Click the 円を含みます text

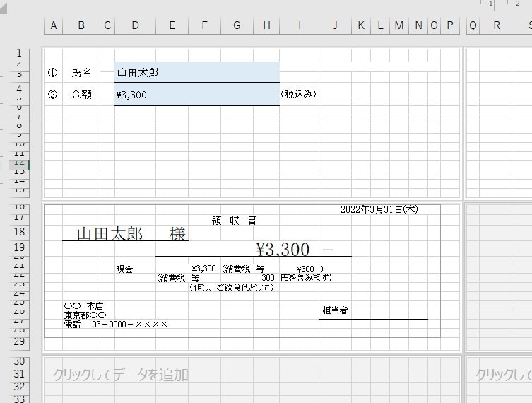coord(306,278)
